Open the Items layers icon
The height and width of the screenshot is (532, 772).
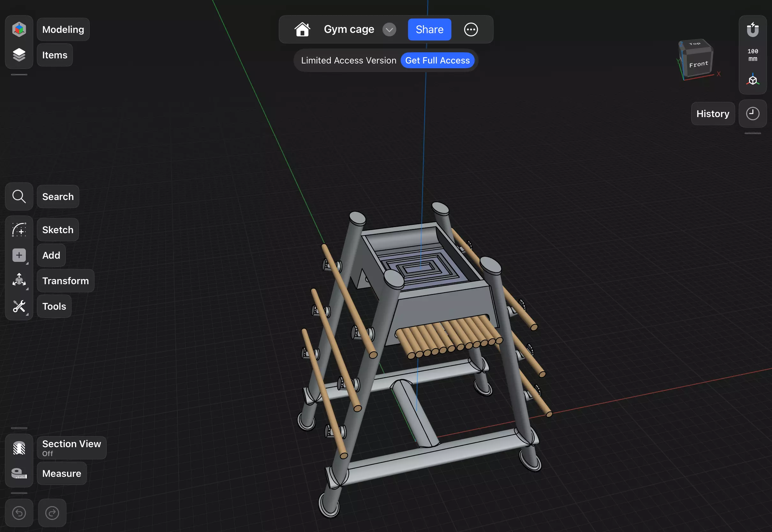click(19, 55)
